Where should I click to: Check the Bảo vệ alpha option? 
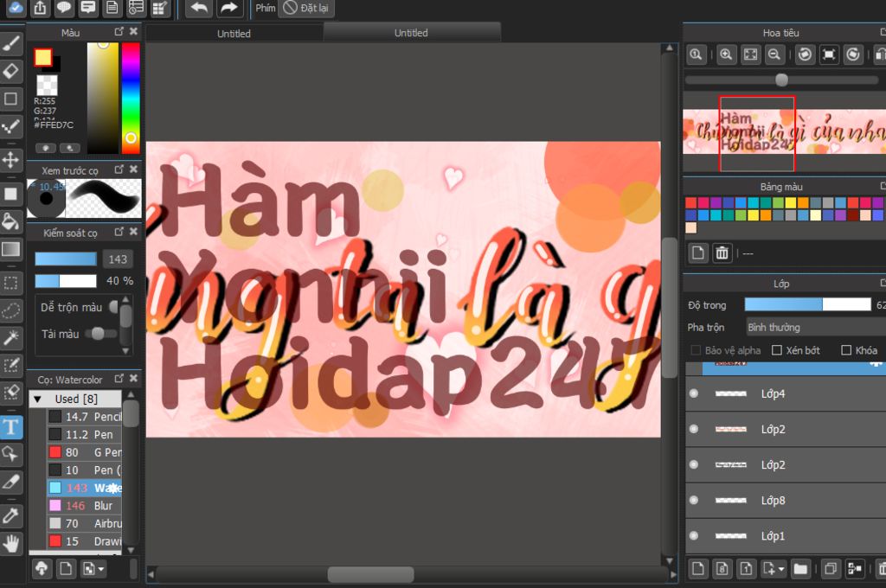tap(696, 350)
